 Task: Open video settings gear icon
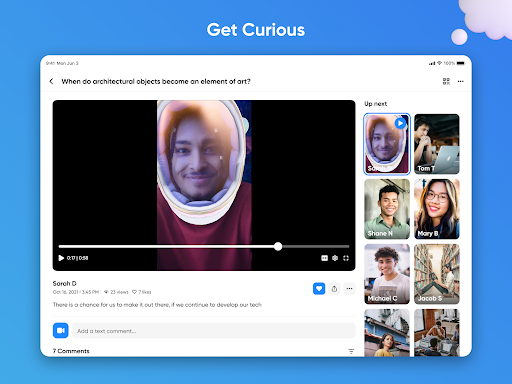tap(335, 258)
